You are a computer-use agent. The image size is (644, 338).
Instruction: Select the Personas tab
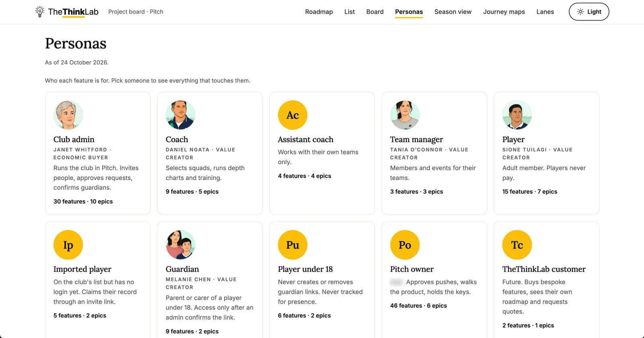pyautogui.click(x=409, y=12)
